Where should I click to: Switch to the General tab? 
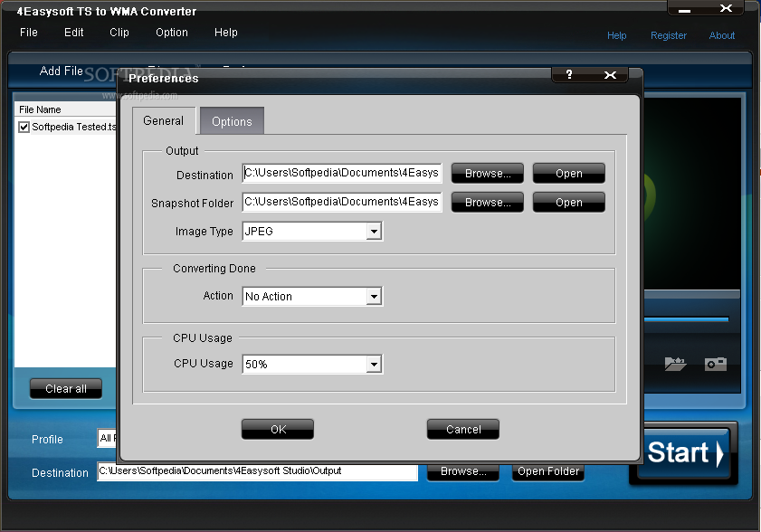point(164,121)
